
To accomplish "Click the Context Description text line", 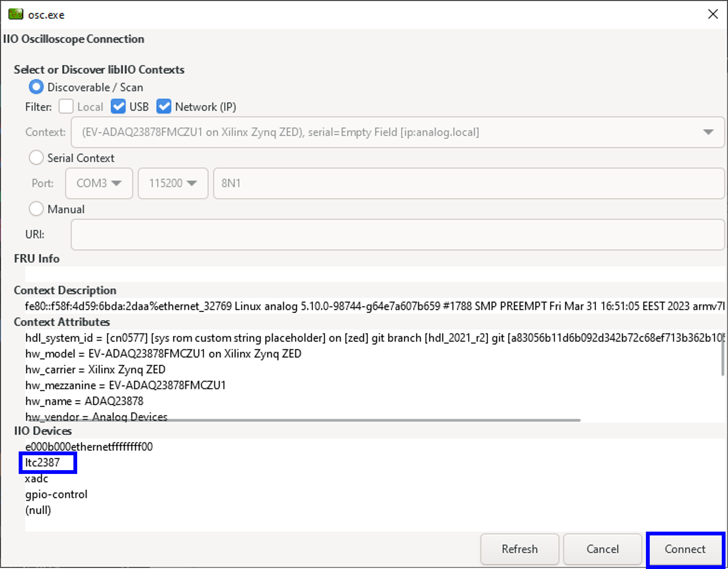I will tap(375, 306).
